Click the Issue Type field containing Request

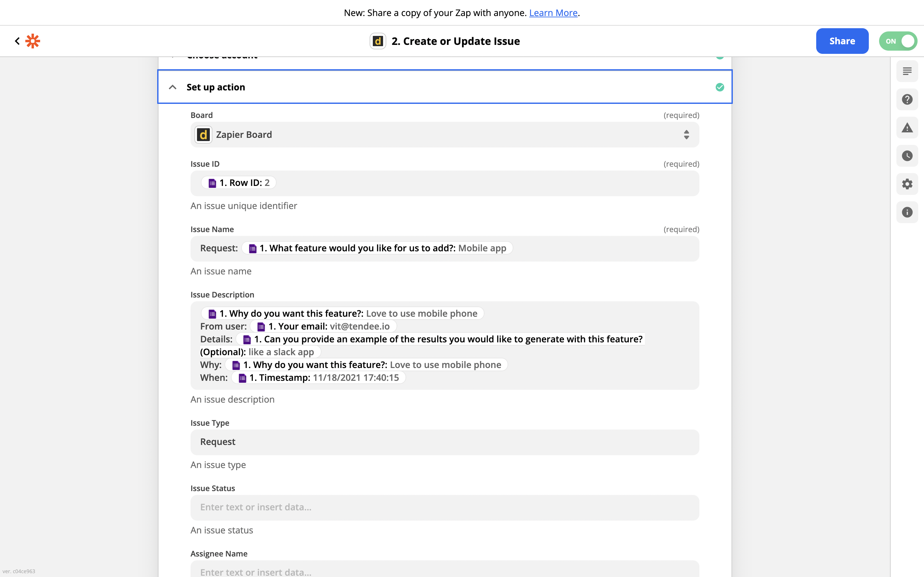coord(444,442)
